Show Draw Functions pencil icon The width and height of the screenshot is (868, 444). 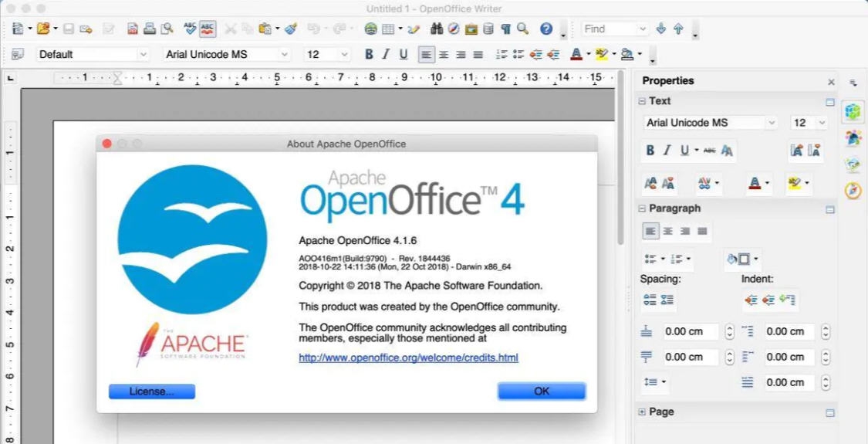pyautogui.click(x=414, y=29)
